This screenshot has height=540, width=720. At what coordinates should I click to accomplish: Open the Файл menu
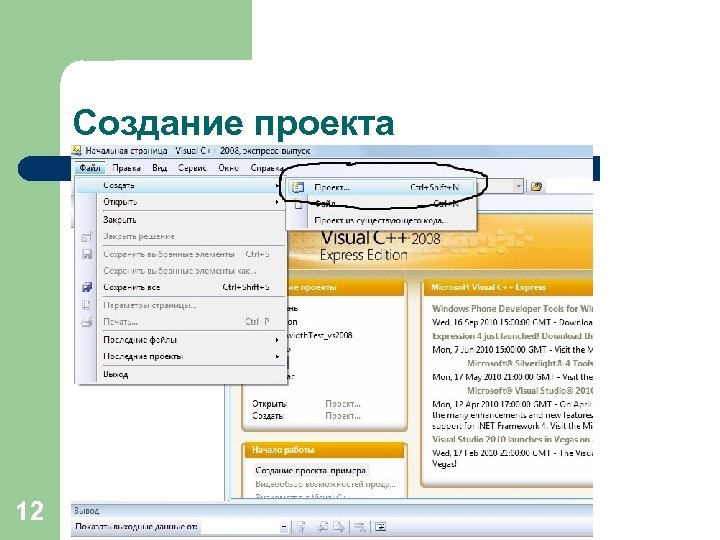(90, 168)
